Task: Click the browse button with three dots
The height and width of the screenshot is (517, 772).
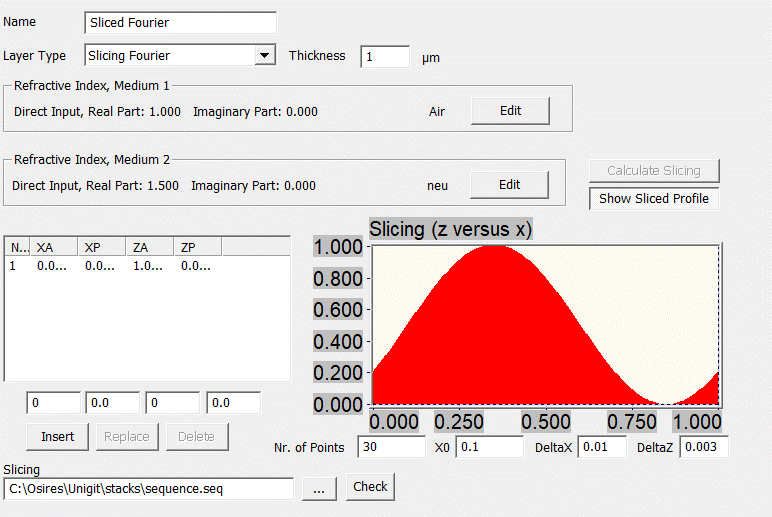Action: (x=319, y=488)
